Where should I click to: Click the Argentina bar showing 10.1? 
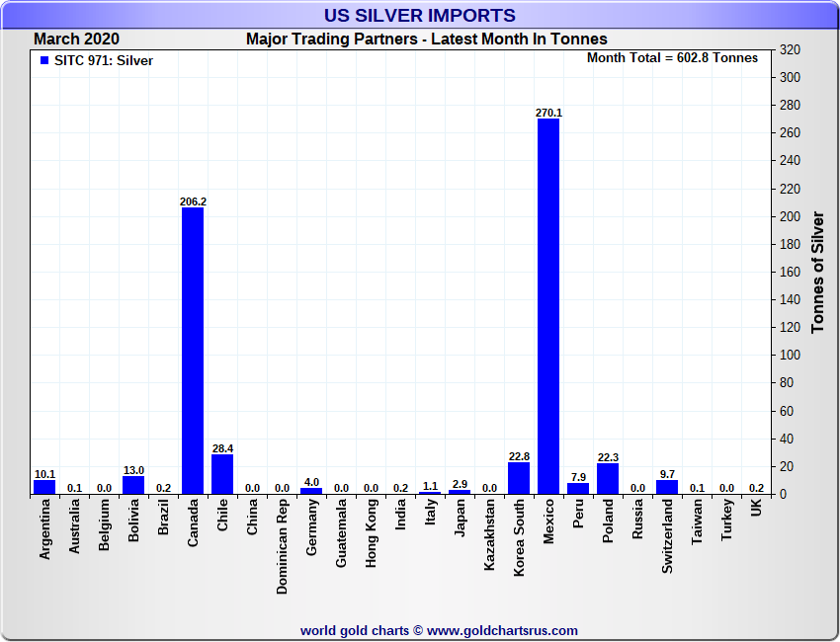coord(44,487)
